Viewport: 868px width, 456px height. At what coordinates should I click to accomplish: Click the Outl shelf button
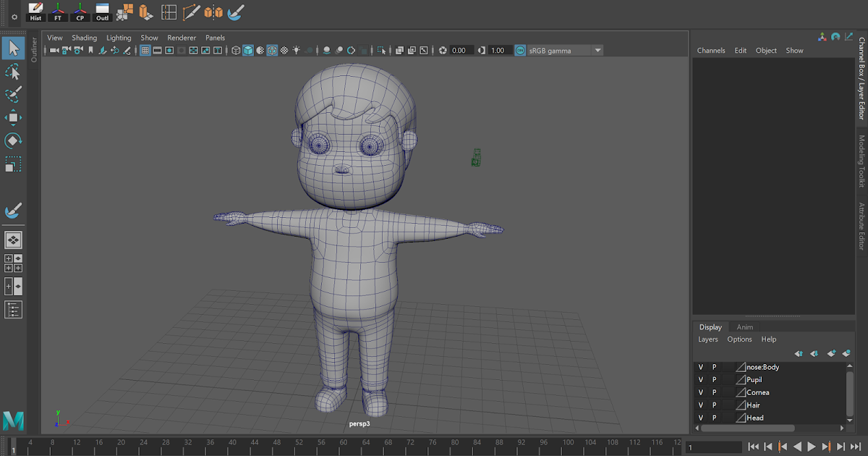(x=102, y=12)
